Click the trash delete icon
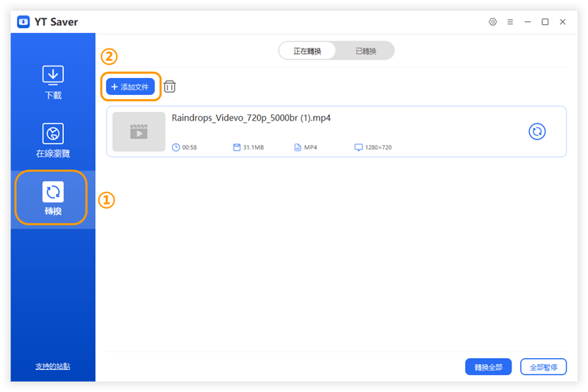Viewport: 588px width, 392px height. 170,87
